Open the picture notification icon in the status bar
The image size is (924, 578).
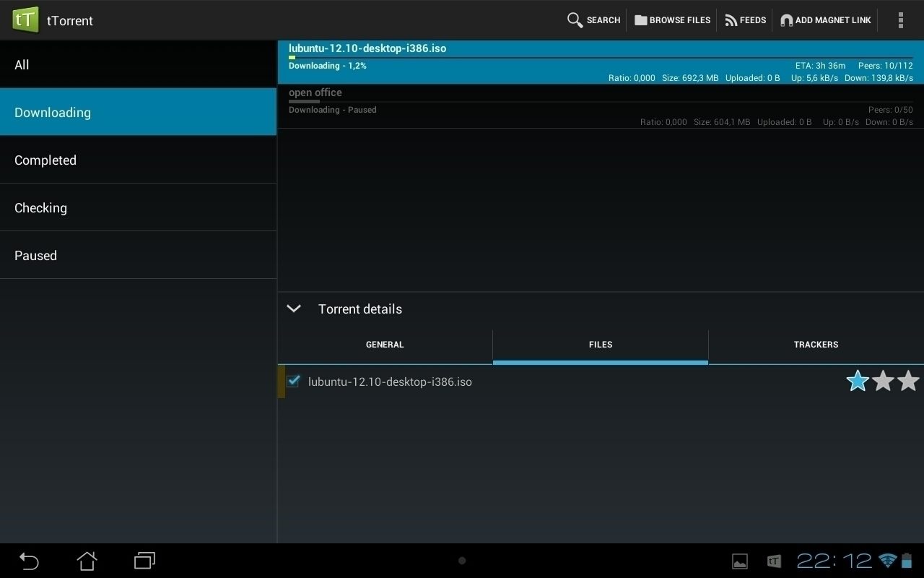740,561
